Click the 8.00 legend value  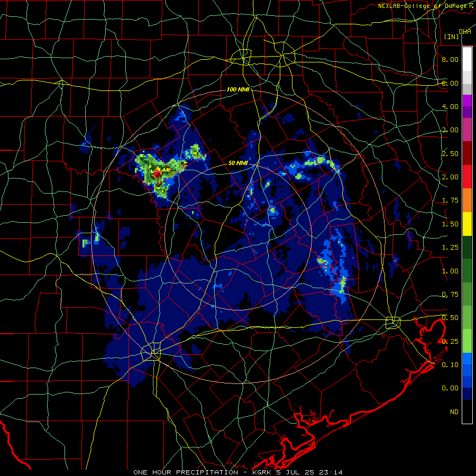(450, 59)
